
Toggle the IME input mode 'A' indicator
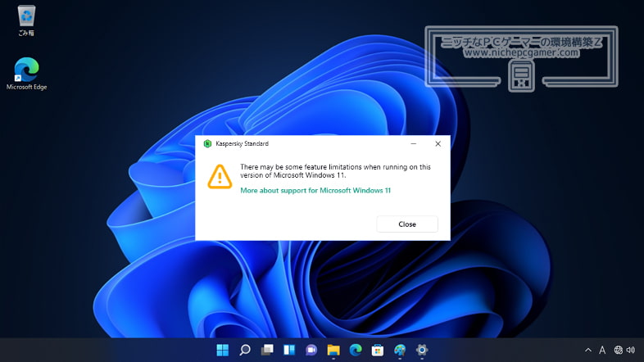coord(602,350)
